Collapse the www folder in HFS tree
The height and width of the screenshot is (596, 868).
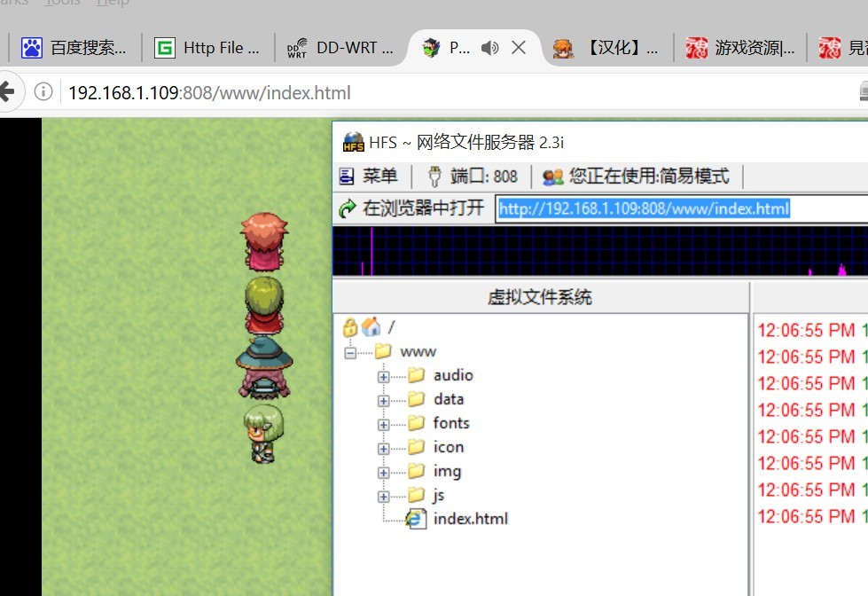point(350,352)
